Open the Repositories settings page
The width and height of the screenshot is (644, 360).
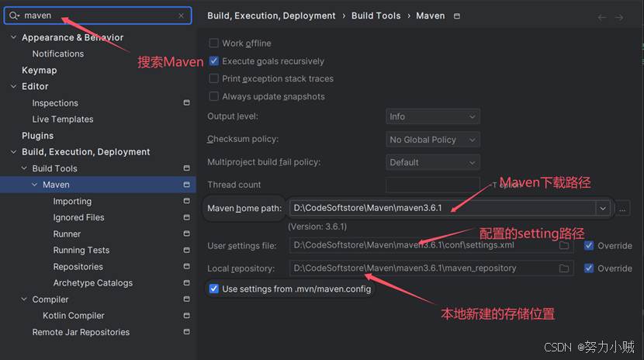click(78, 267)
